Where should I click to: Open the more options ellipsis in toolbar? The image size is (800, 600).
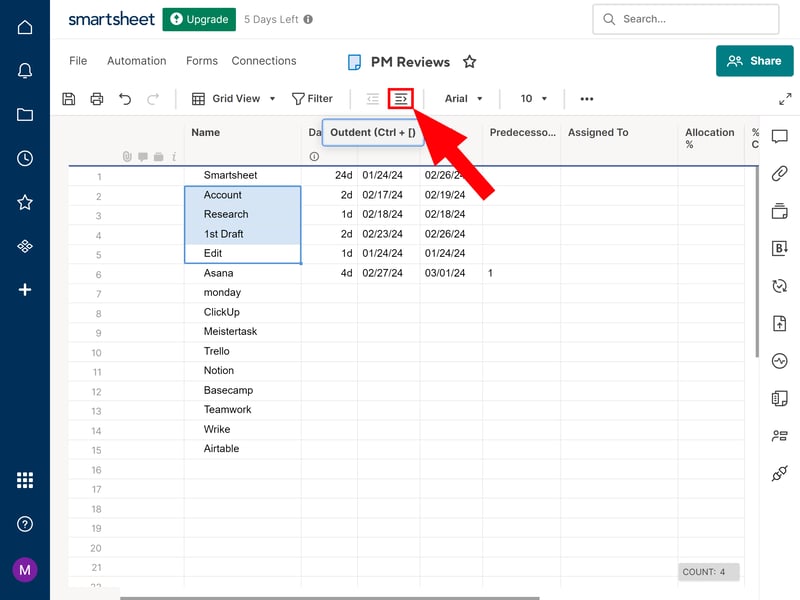tap(587, 98)
